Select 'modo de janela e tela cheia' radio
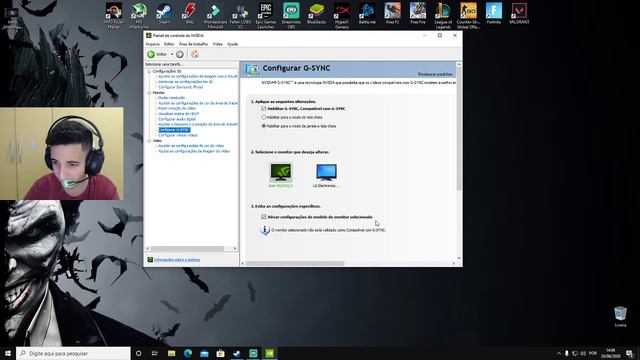The height and width of the screenshot is (360, 640). tap(264, 126)
